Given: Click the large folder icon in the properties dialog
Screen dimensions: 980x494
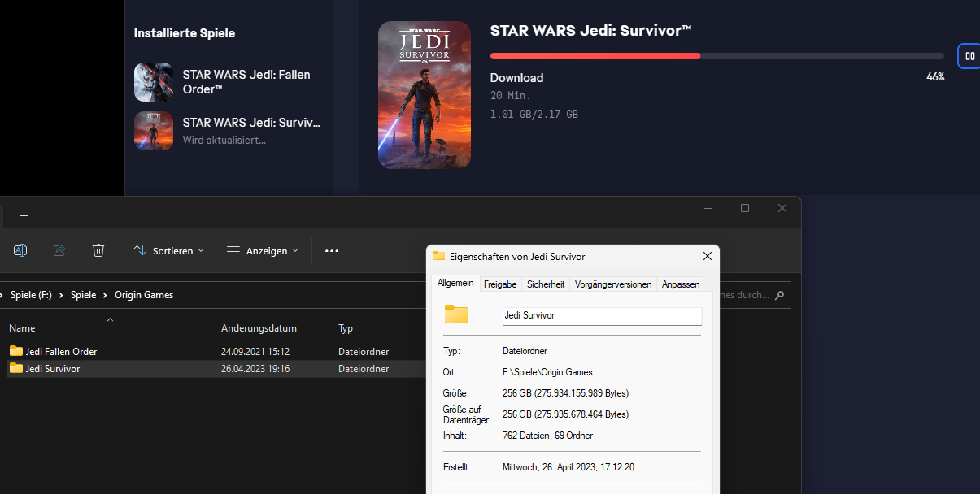Looking at the screenshot, I should click(456, 314).
